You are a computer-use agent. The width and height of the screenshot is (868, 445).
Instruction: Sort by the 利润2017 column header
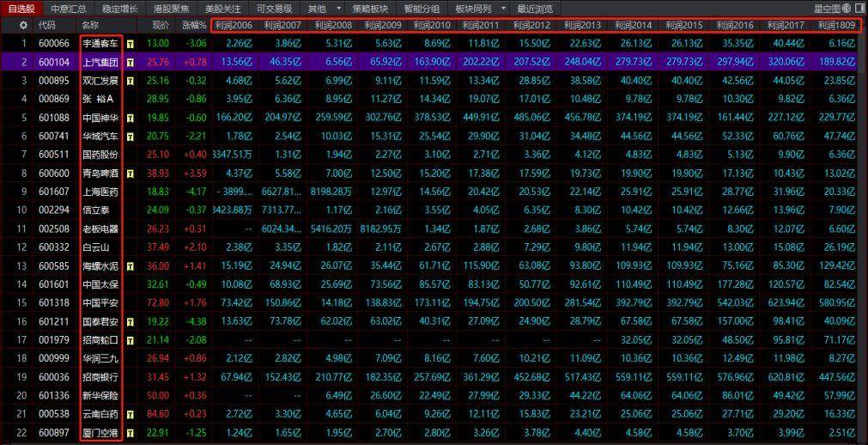[786, 25]
